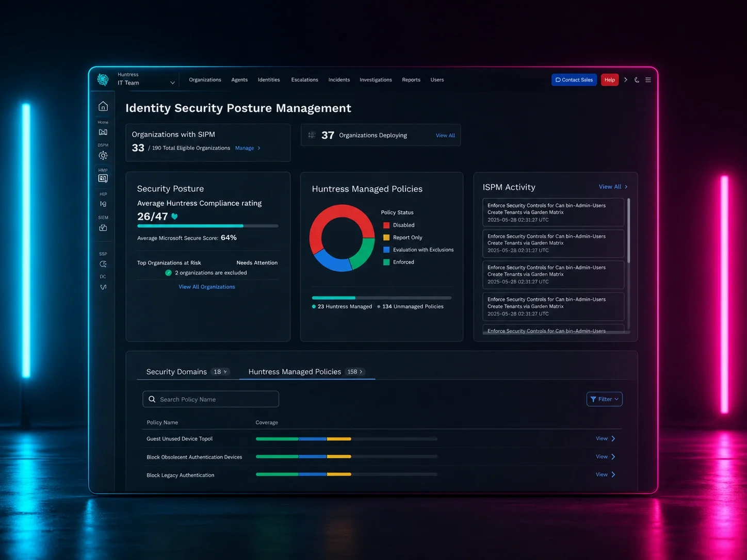This screenshot has height=560, width=747.
Task: Open Escalations in the top navigation
Action: 304,80
